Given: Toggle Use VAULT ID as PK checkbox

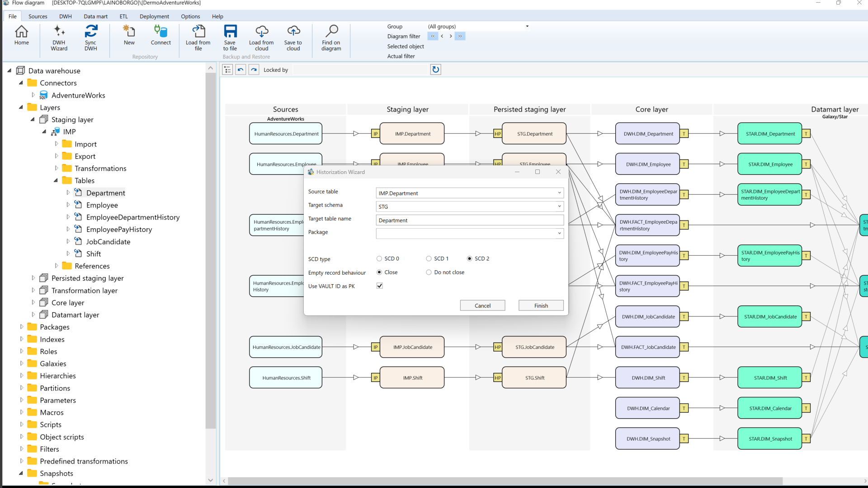Looking at the screenshot, I should [x=380, y=286].
